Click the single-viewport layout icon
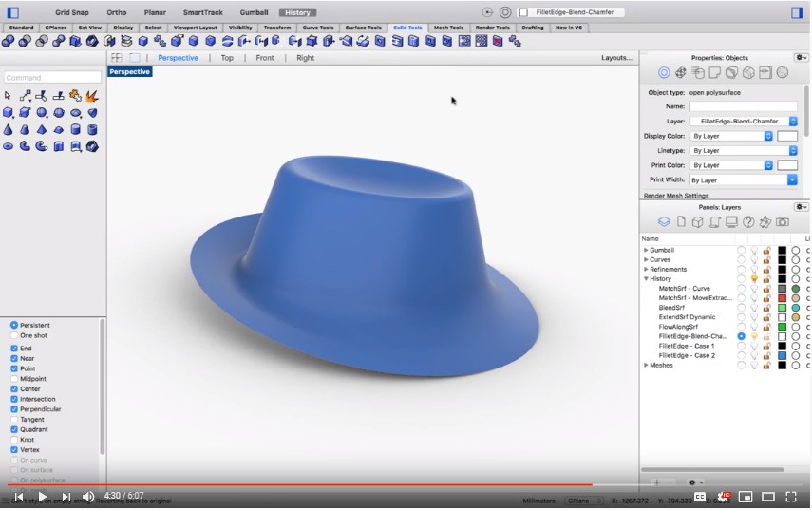812x510 pixels. 135,58
